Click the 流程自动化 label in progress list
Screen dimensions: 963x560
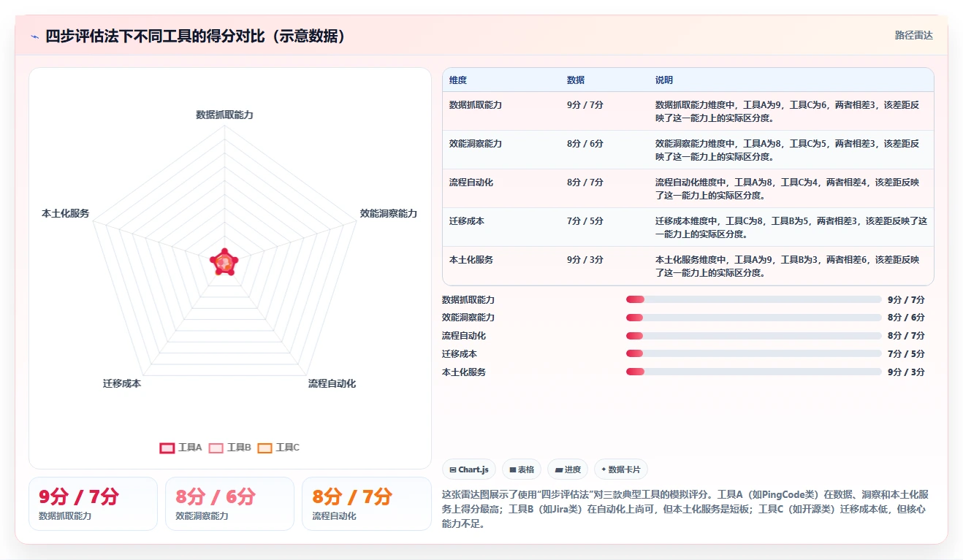point(464,336)
